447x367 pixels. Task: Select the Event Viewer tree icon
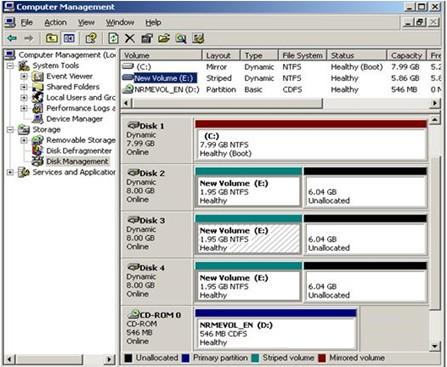click(38, 77)
